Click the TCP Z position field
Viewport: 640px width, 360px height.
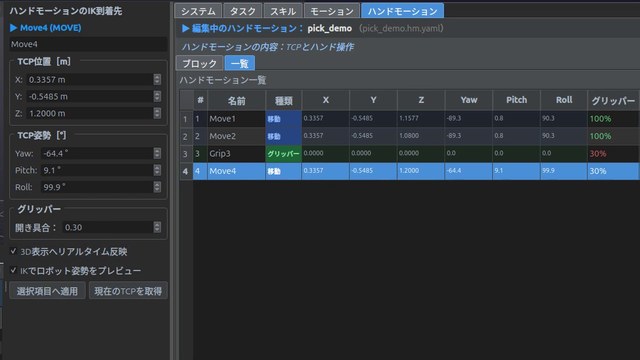click(90, 113)
